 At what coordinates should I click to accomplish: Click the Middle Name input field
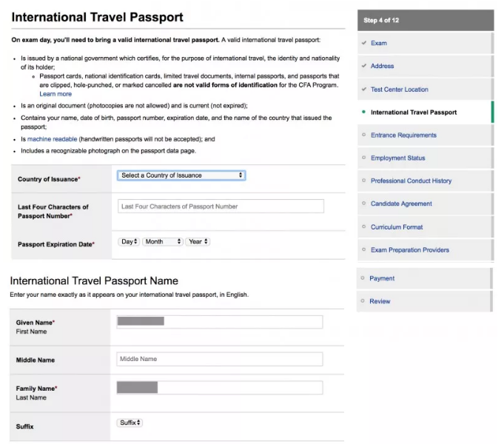click(x=220, y=359)
